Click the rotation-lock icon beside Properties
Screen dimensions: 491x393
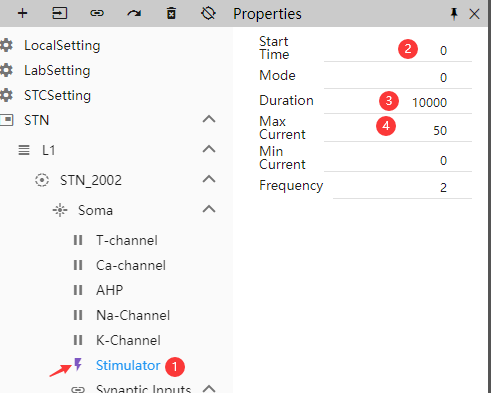[208, 13]
